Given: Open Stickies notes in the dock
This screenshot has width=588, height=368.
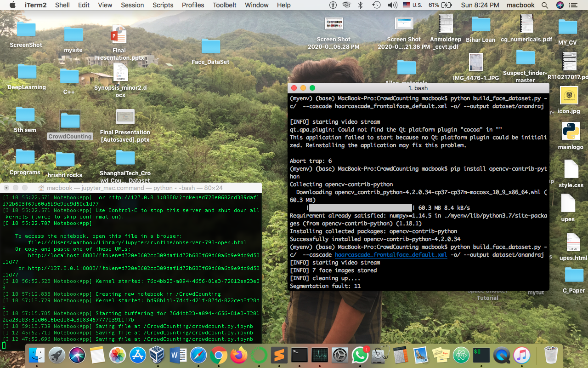Looking at the screenshot, I should (441, 355).
